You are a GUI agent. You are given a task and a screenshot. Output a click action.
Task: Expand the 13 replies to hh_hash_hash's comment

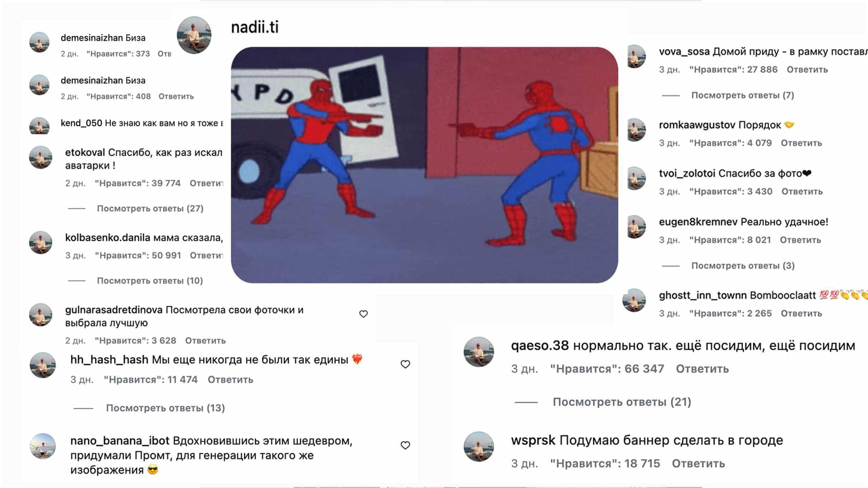click(165, 408)
